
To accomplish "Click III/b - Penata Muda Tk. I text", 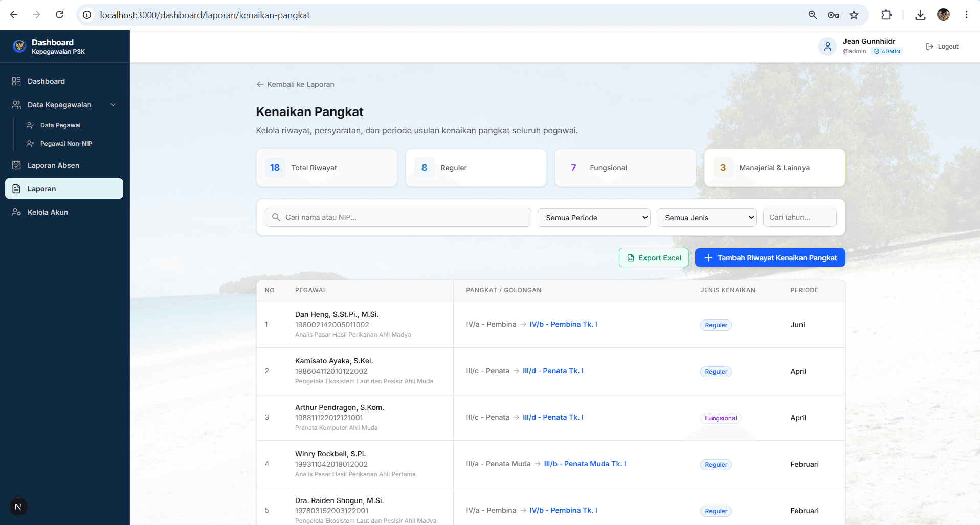I will (585, 464).
